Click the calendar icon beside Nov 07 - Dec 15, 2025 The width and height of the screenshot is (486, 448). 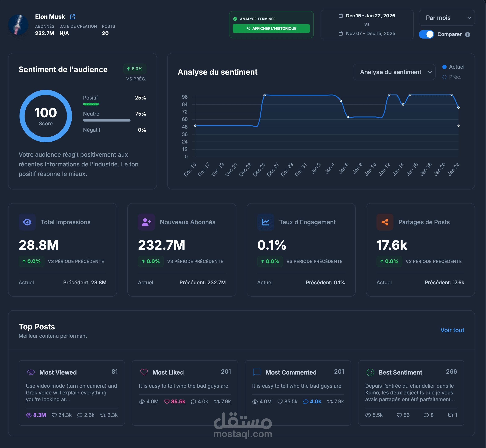[341, 33]
